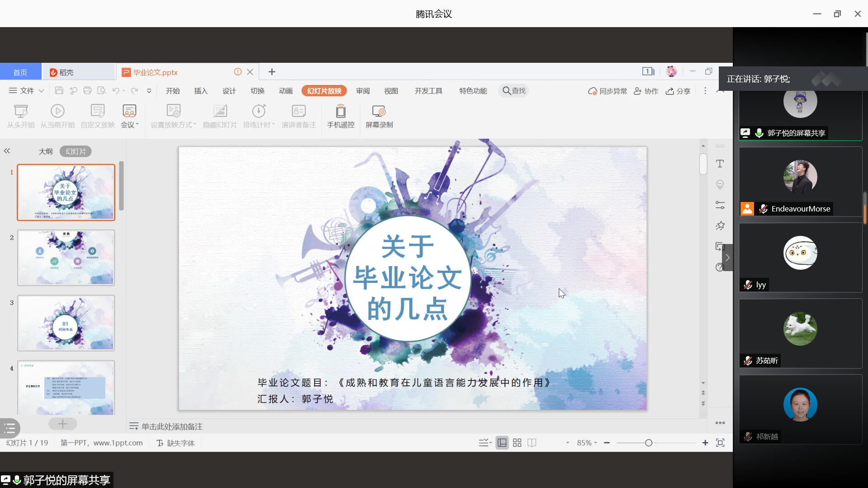Enable reading view mode
This screenshot has width=868, height=488.
[532, 443]
